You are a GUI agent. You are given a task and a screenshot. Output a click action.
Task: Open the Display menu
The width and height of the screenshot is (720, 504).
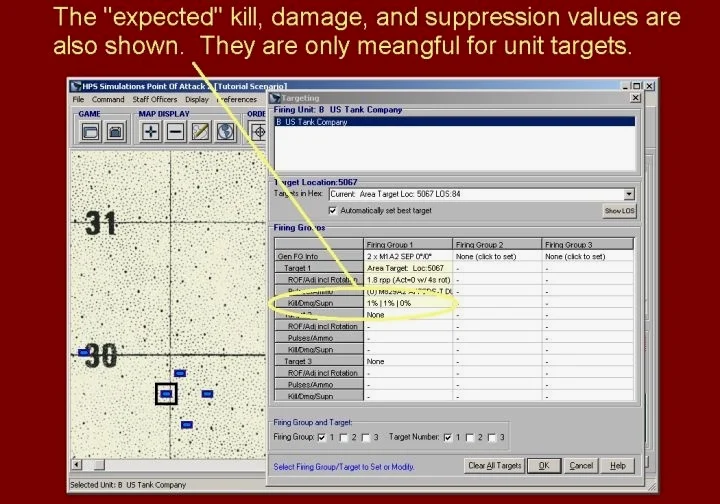coord(197,99)
